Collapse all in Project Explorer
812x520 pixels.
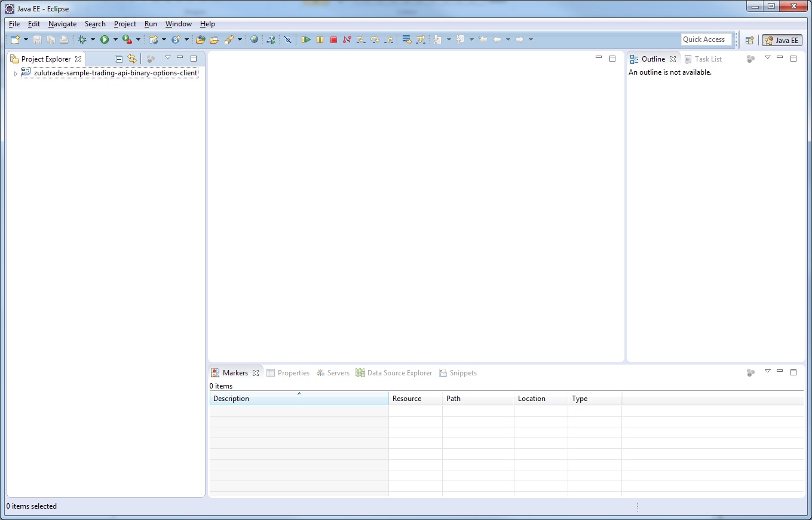click(119, 59)
